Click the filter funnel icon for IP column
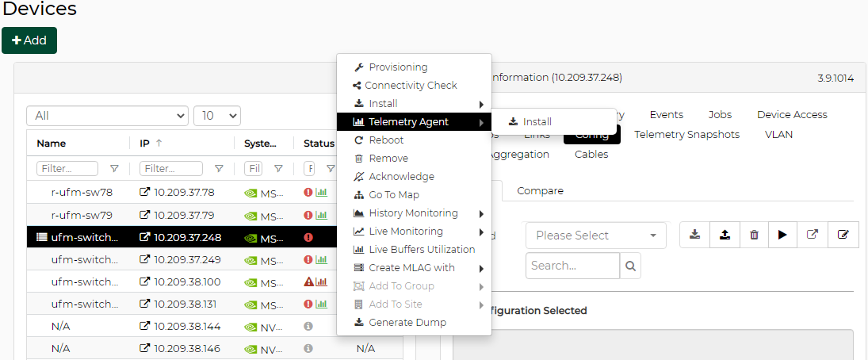 [x=219, y=169]
